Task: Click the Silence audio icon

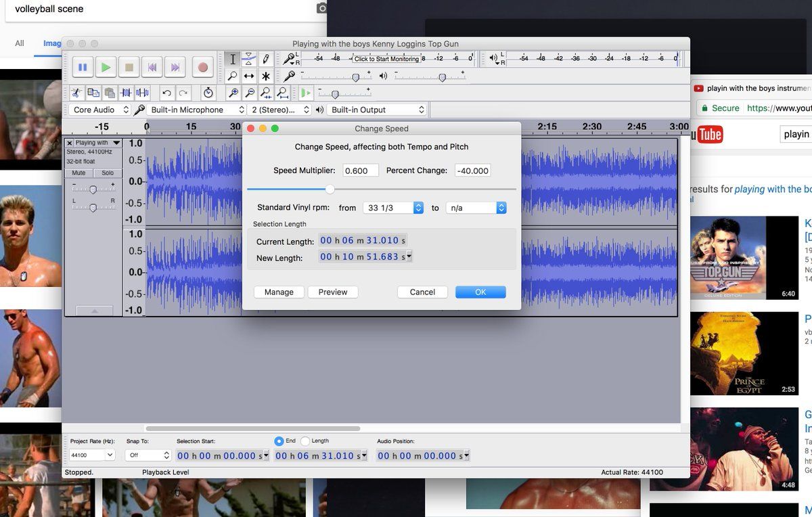Action: click(142, 93)
